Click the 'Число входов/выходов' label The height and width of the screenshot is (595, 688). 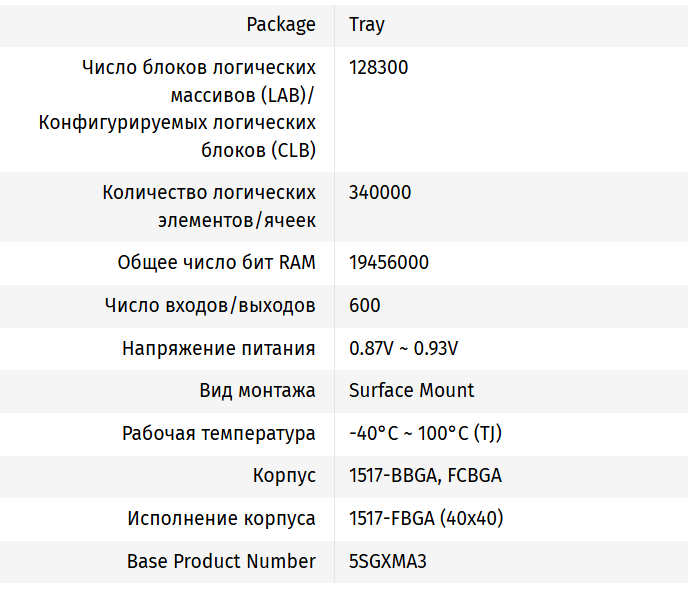210,305
